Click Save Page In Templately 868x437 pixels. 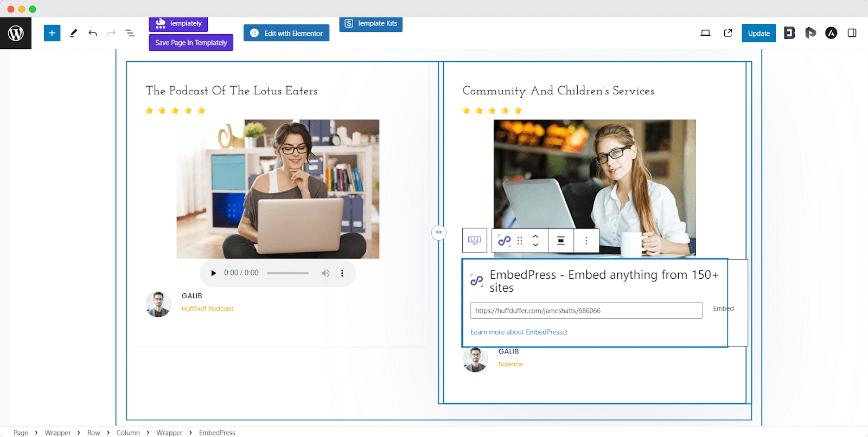191,43
